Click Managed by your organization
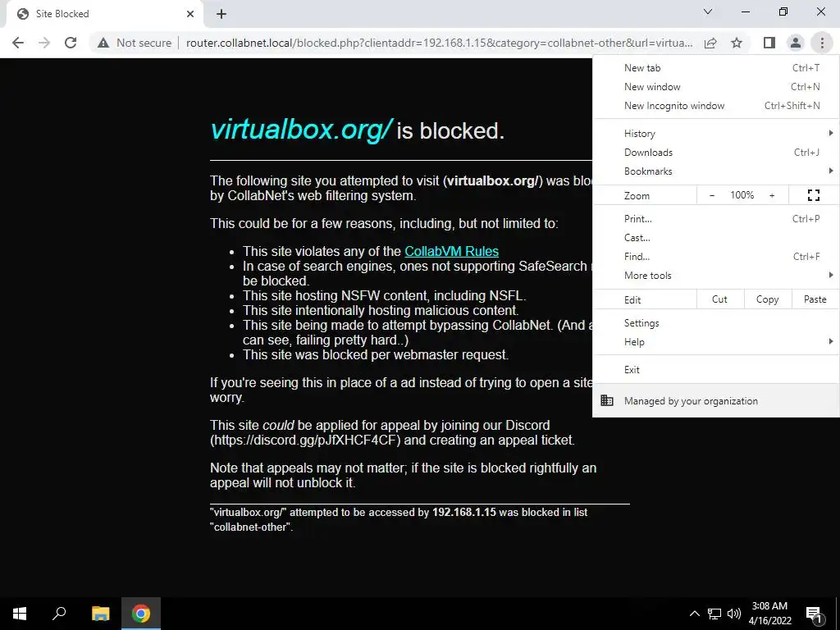The width and height of the screenshot is (840, 630). click(x=715, y=400)
